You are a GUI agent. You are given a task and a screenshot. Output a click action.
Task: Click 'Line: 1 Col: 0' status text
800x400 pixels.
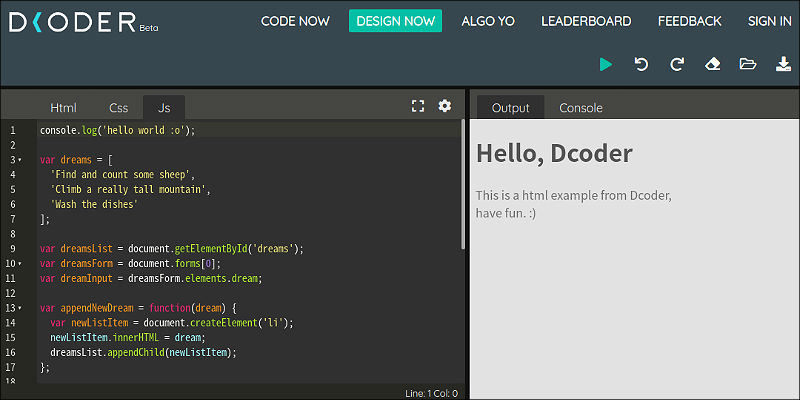431,394
